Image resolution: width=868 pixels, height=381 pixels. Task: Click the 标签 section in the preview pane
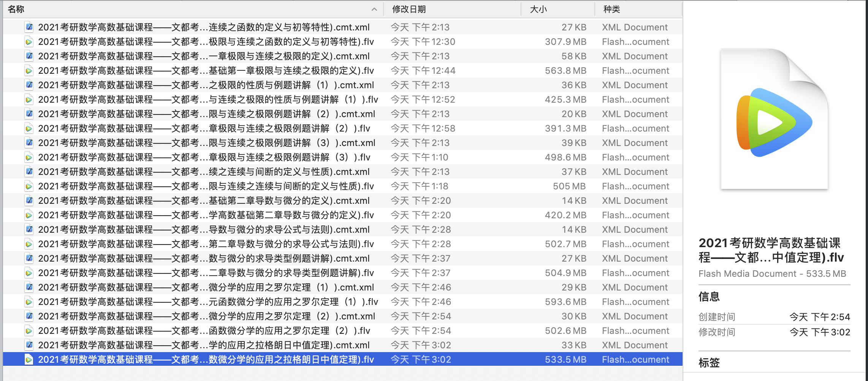[709, 363]
